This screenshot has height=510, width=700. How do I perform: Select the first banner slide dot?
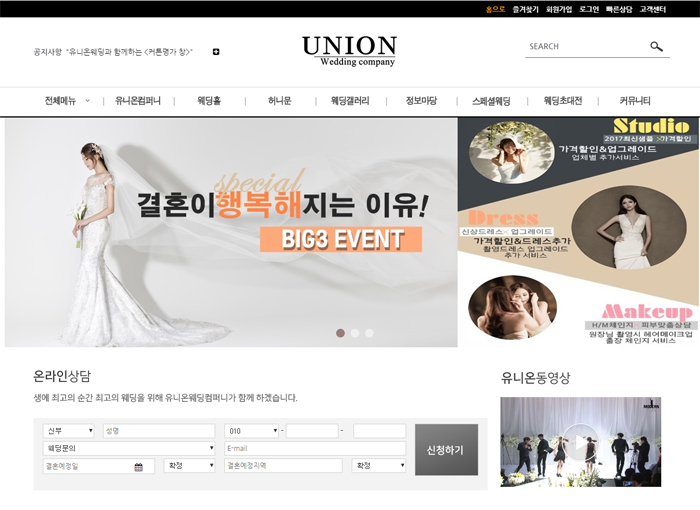(340, 333)
